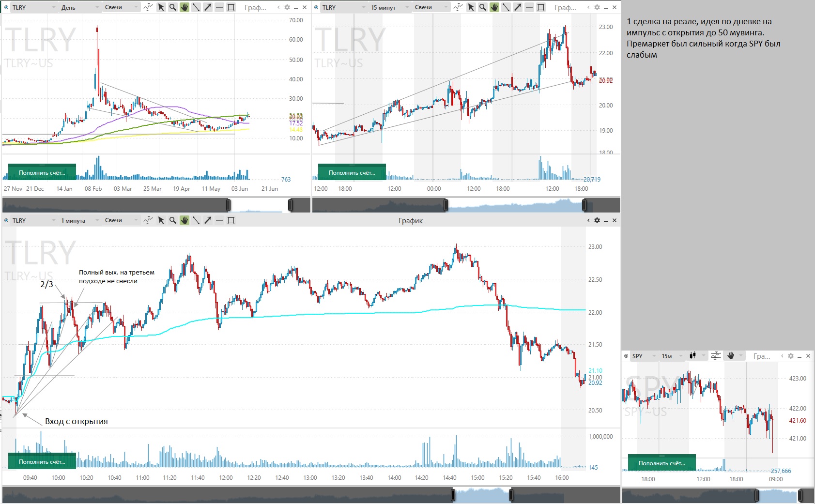Select pointer tool in TLRY 15-minute chart
Viewport: 815px width, 504px height.
pyautogui.click(x=471, y=7)
